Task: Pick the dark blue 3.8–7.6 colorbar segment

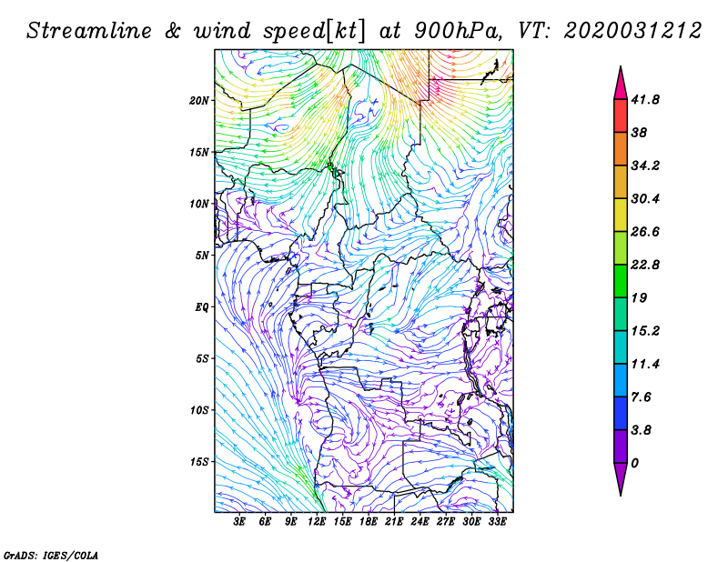Action: click(x=621, y=413)
